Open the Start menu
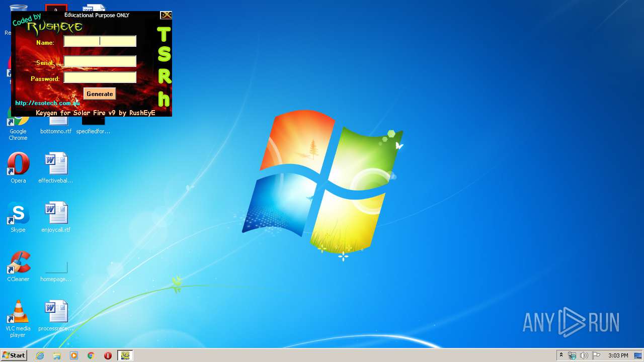This screenshot has height=362, width=644. coord(14,355)
